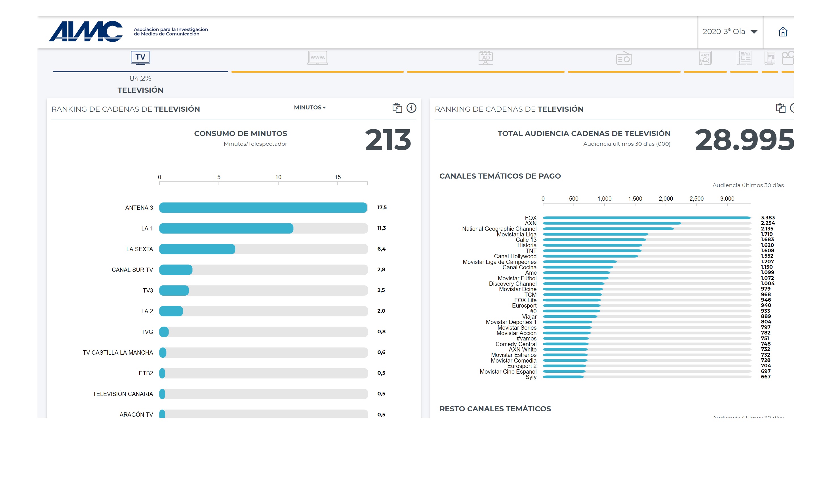Viewport: 821px width, 504px height.
Task: Open the Magazines media icon
Action: tap(705, 58)
